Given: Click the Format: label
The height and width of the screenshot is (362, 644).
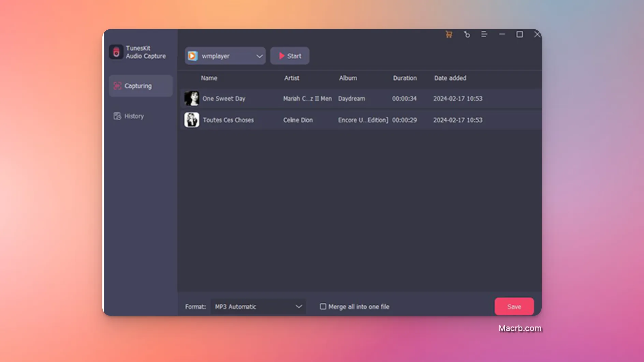Looking at the screenshot, I should click(x=195, y=307).
